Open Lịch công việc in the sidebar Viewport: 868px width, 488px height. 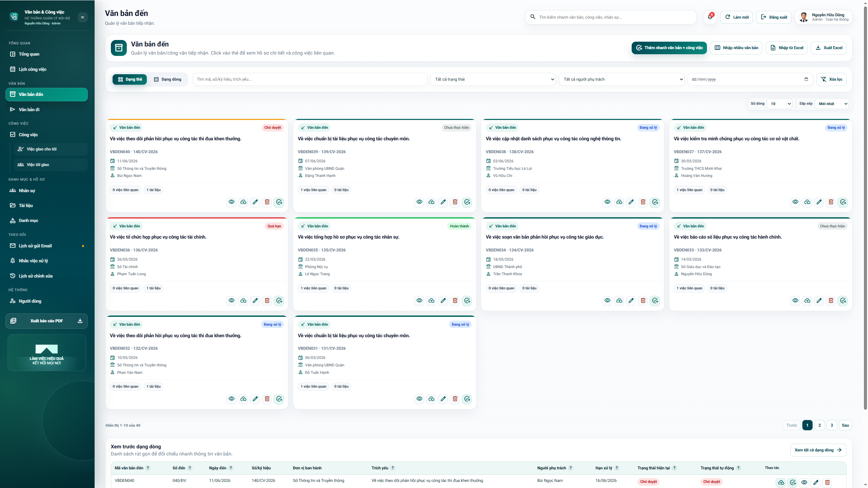[x=46, y=69]
